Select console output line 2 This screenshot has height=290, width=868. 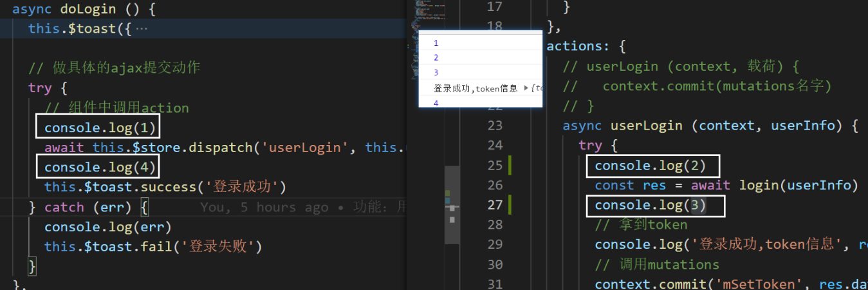pyautogui.click(x=436, y=58)
